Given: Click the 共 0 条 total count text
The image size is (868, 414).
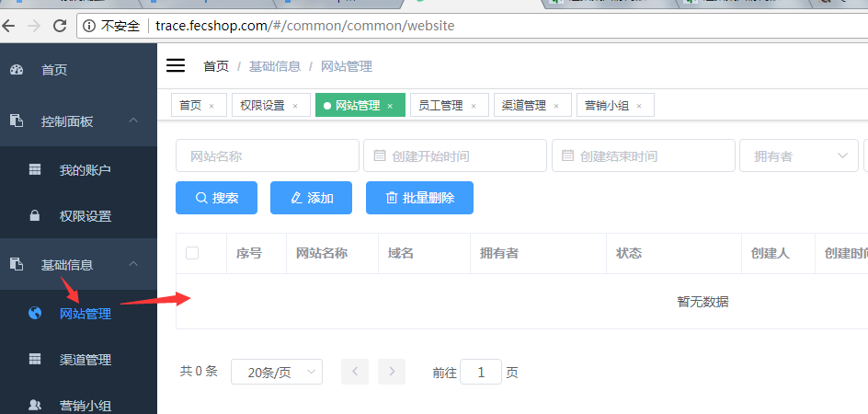Looking at the screenshot, I should (199, 372).
